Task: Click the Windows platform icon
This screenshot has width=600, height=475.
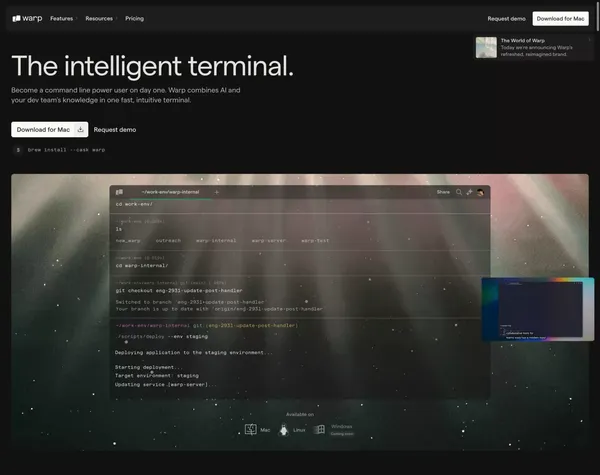Action: pyautogui.click(x=319, y=429)
